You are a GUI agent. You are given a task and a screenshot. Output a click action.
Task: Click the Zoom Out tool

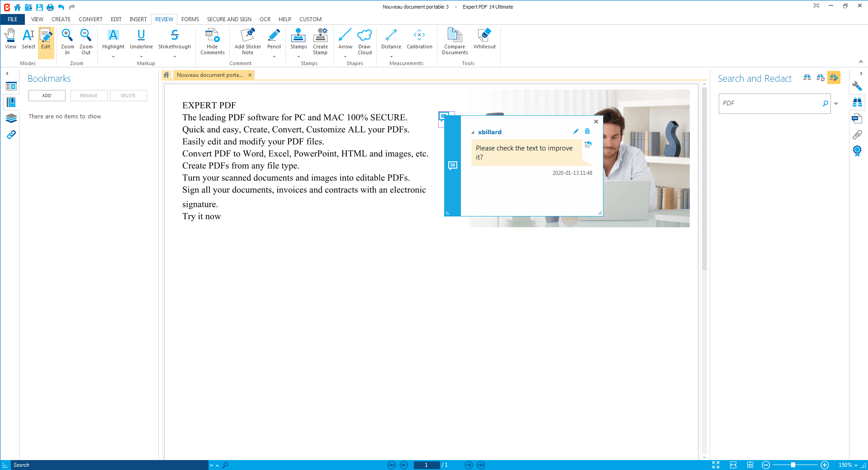pyautogui.click(x=86, y=42)
